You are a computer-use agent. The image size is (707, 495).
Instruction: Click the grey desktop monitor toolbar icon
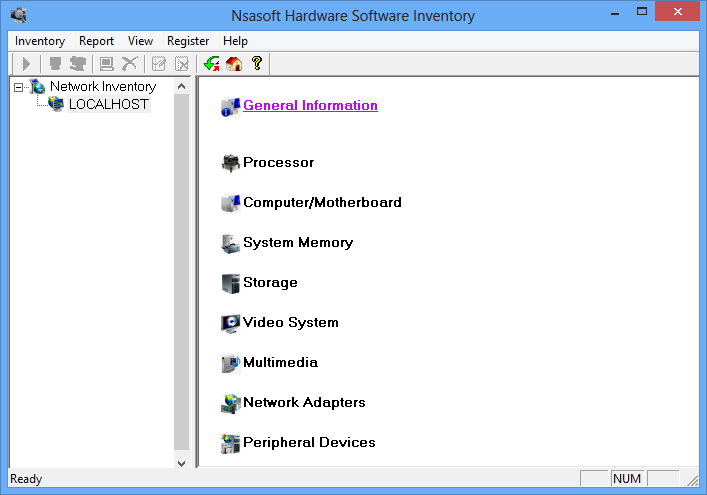pyautogui.click(x=106, y=64)
